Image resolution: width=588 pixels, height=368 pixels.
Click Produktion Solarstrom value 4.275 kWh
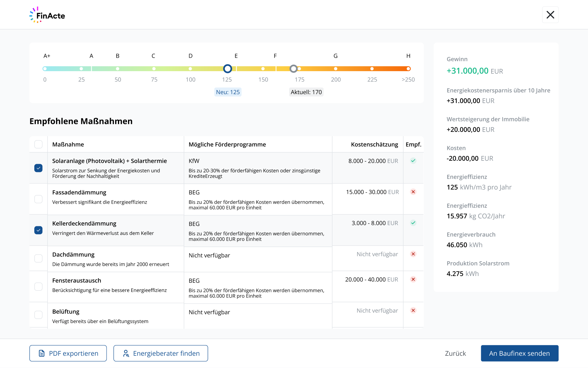[462, 274]
